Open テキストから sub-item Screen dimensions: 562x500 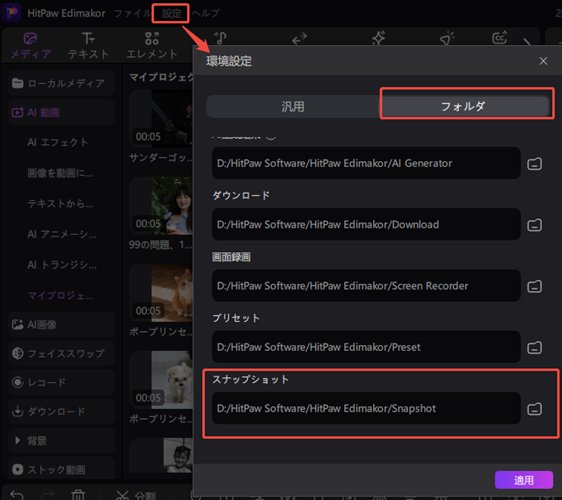(x=60, y=204)
